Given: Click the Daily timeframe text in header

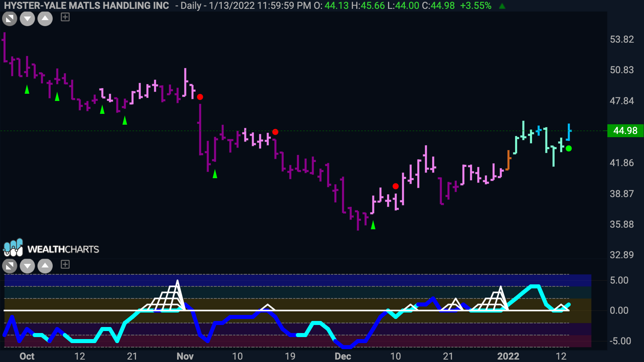Looking at the screenshot, I should coord(191,6).
